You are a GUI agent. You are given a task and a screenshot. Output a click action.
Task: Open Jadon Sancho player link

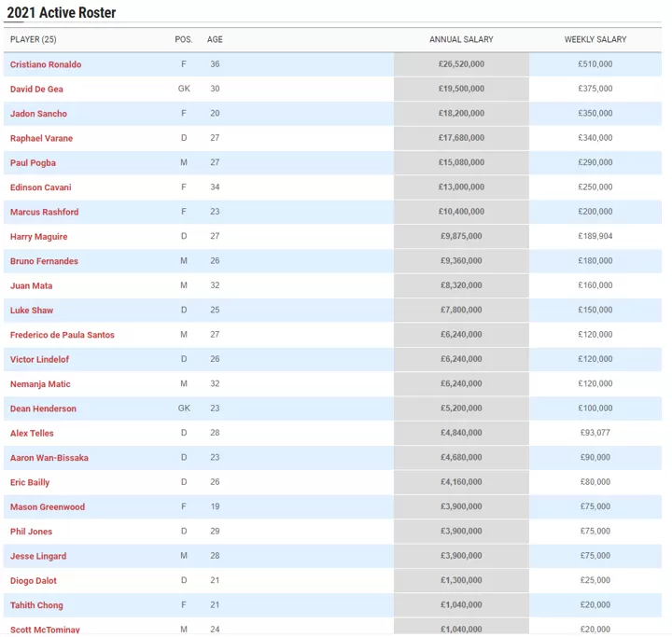click(38, 114)
